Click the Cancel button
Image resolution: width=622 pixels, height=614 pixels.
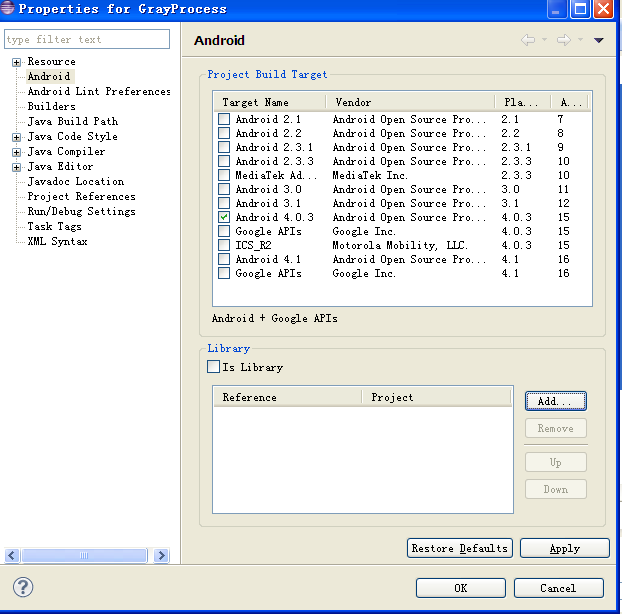point(559,588)
